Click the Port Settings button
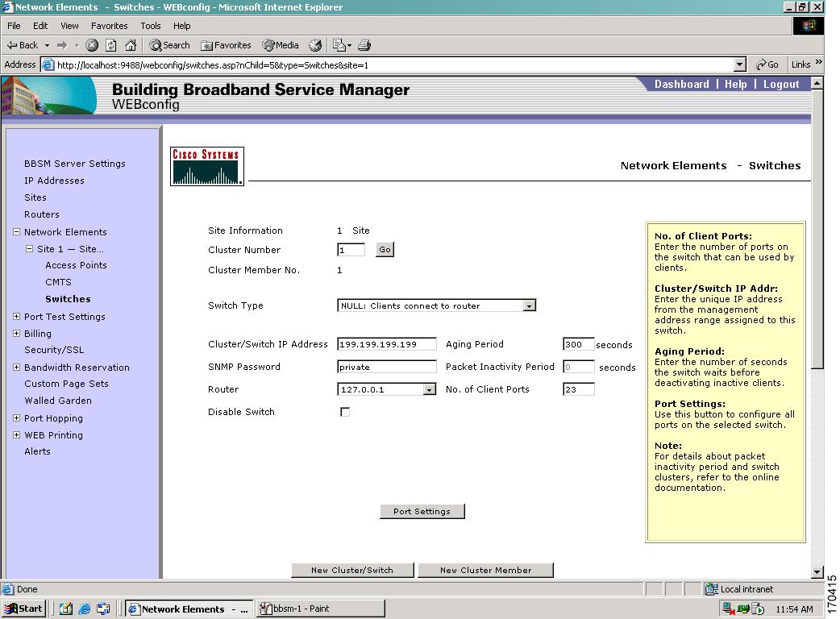Screen dimensions: 840x619 pos(422,511)
